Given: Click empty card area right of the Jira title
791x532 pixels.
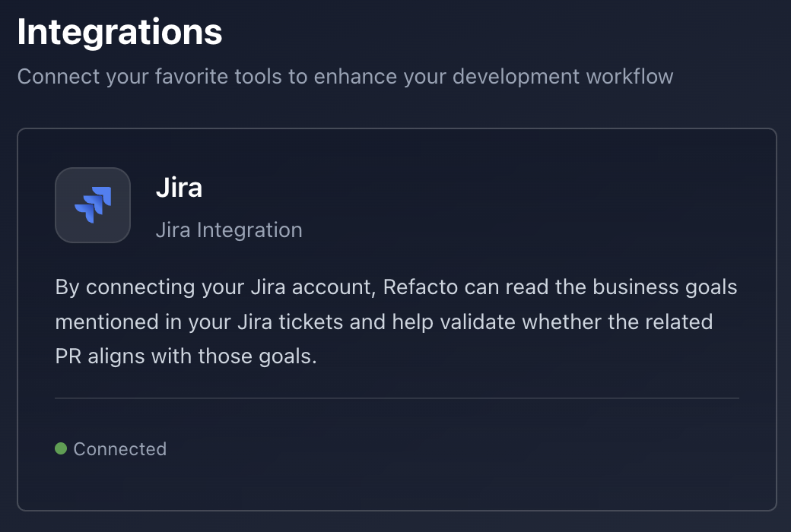Looking at the screenshot, I should tap(494, 198).
